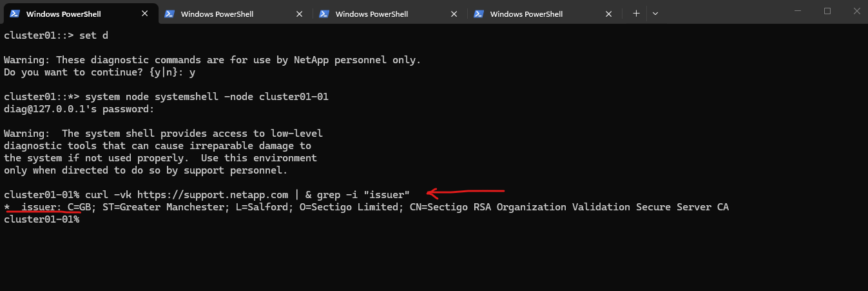Screen dimensions: 868x291
Task: Close the first Windows PowerShell tab
Action: [x=144, y=14]
